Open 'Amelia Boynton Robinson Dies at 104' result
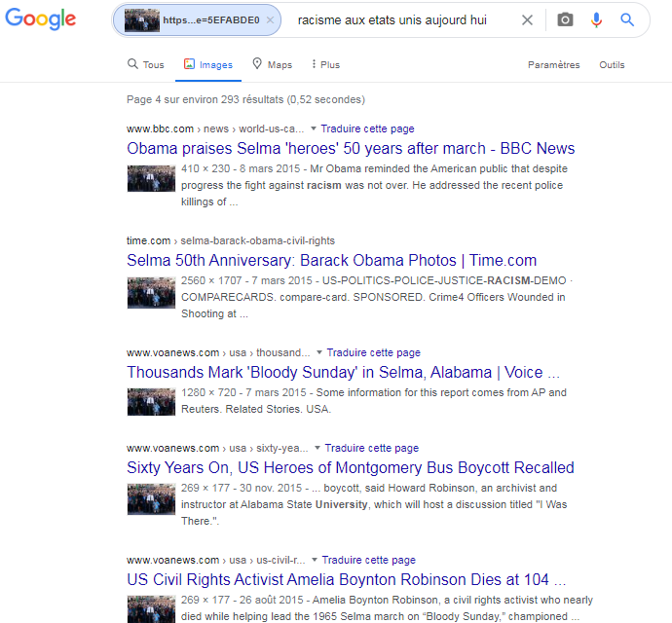The image size is (672, 623). click(x=347, y=579)
